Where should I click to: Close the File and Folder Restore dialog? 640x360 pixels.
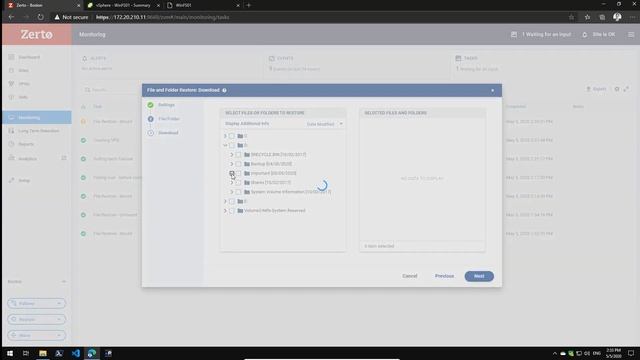click(x=493, y=90)
